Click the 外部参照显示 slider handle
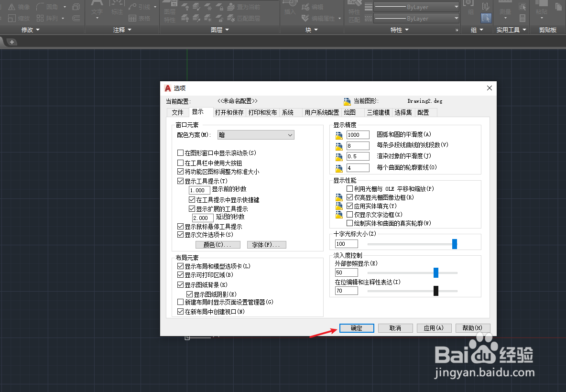This screenshot has height=392, width=566. click(435, 272)
